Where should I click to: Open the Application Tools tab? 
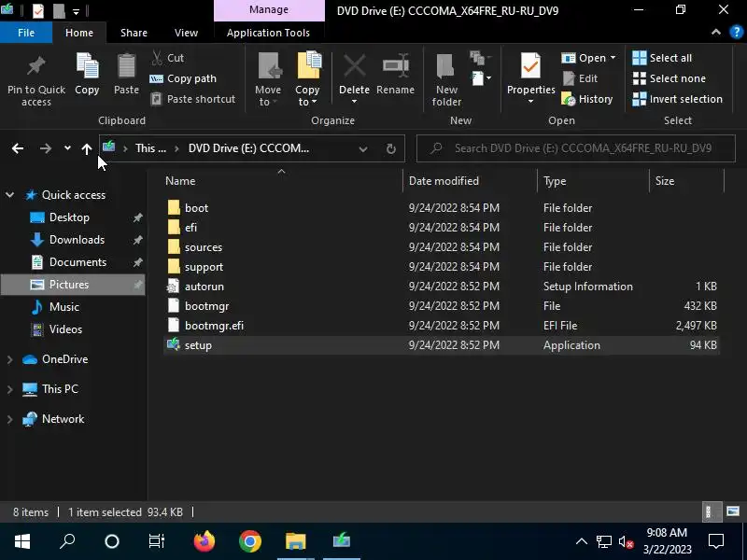pos(268,33)
